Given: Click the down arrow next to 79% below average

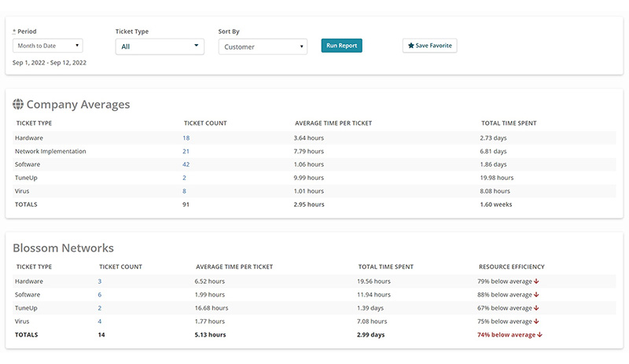Looking at the screenshot, I should pyautogui.click(x=536, y=281).
